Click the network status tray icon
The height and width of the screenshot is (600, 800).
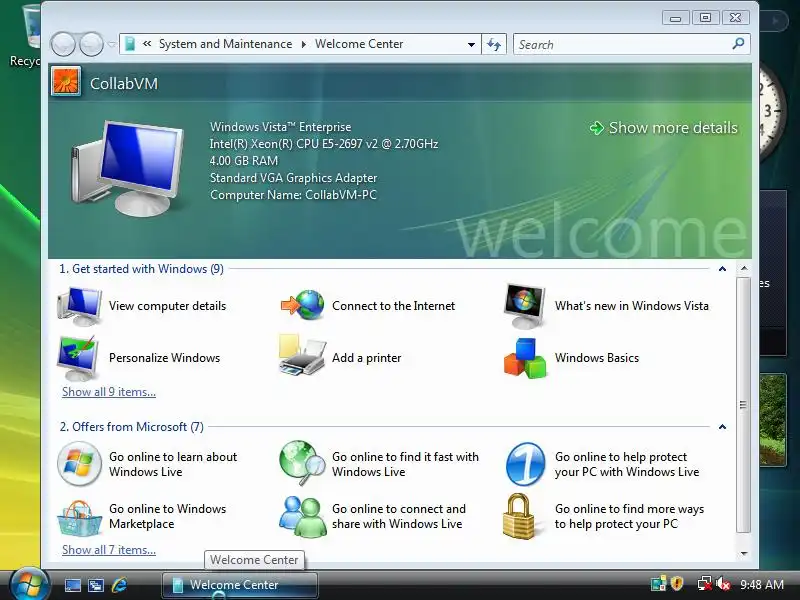click(x=705, y=584)
